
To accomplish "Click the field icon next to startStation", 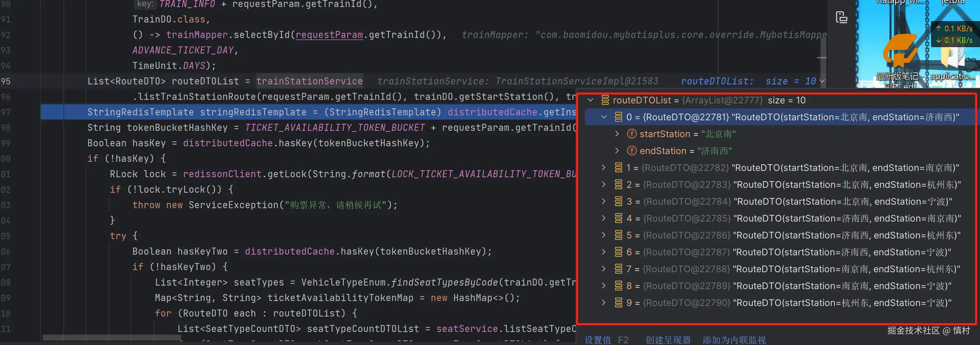I will [632, 134].
